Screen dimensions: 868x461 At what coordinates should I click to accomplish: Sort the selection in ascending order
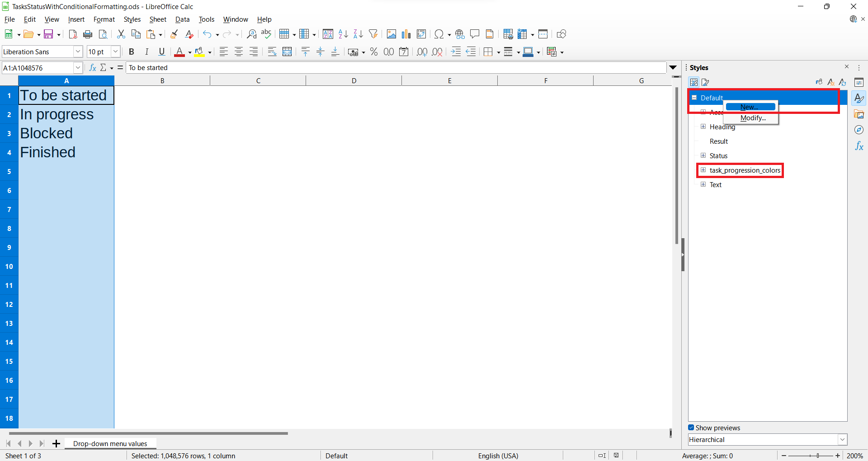[343, 34]
